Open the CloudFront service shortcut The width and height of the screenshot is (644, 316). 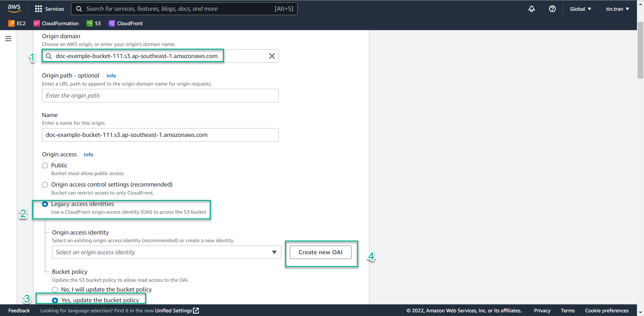[126, 23]
